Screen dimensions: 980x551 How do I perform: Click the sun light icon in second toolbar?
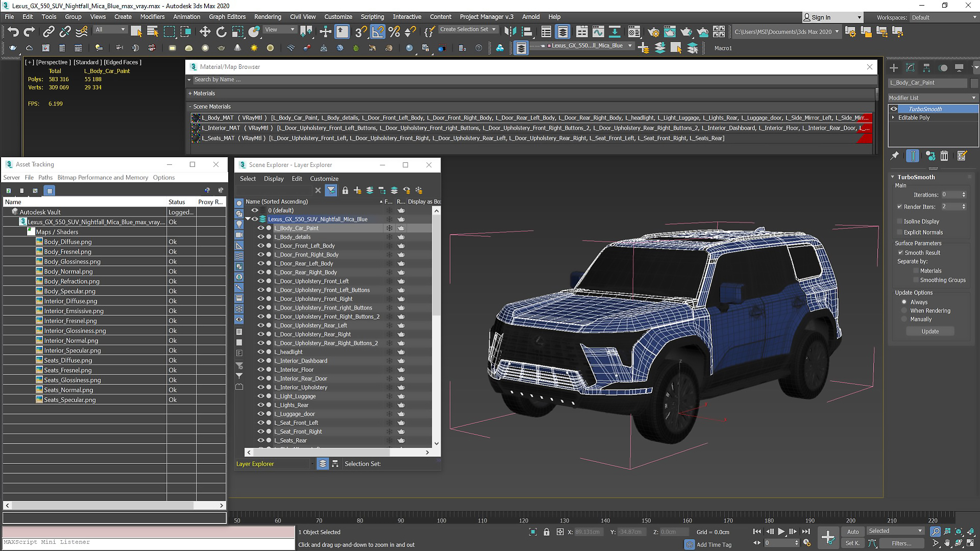pyautogui.click(x=254, y=48)
